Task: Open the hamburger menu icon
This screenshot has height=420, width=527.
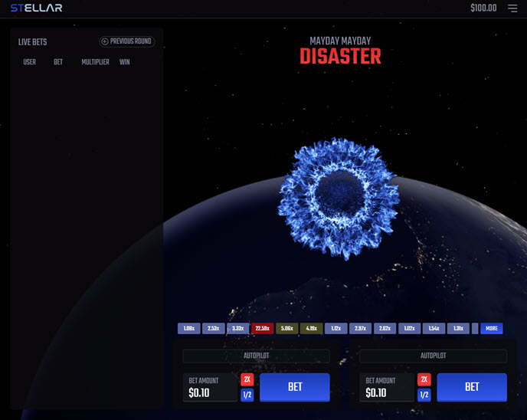Action: (x=512, y=8)
